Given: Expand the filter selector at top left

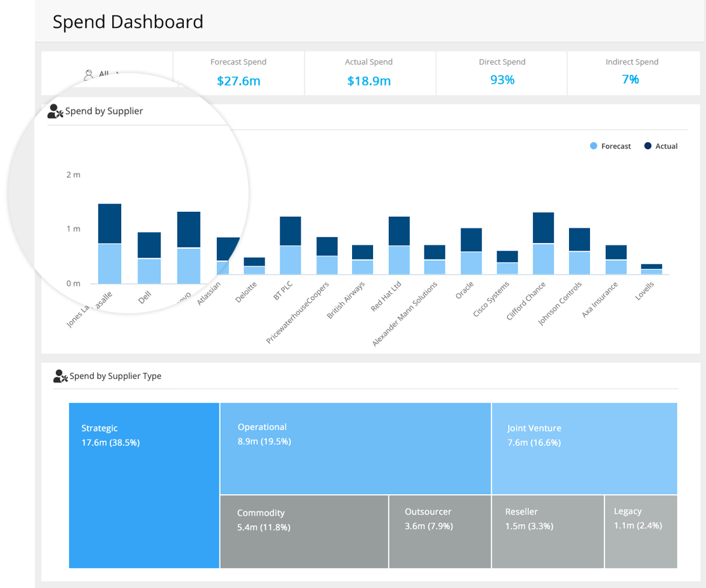Looking at the screenshot, I should click(x=105, y=74).
